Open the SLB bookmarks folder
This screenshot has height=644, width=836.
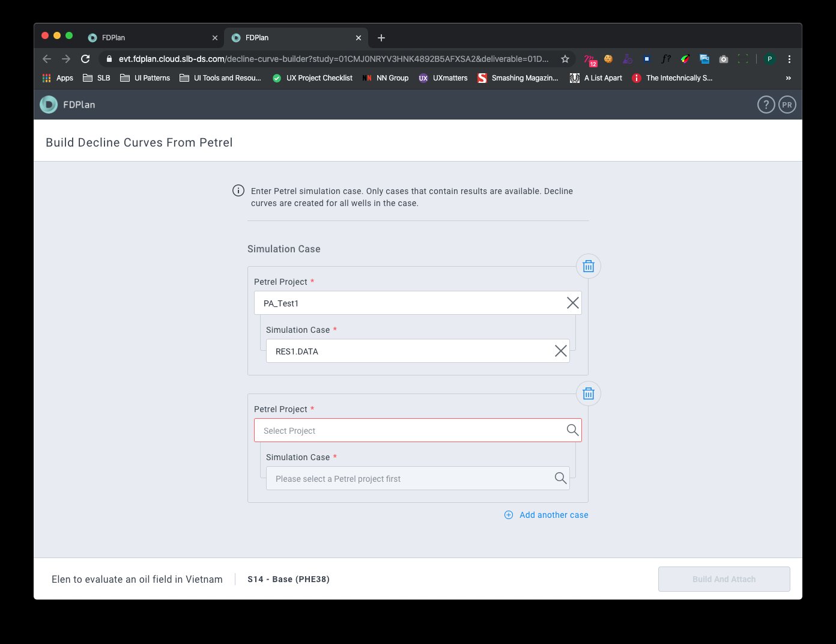[x=97, y=78]
